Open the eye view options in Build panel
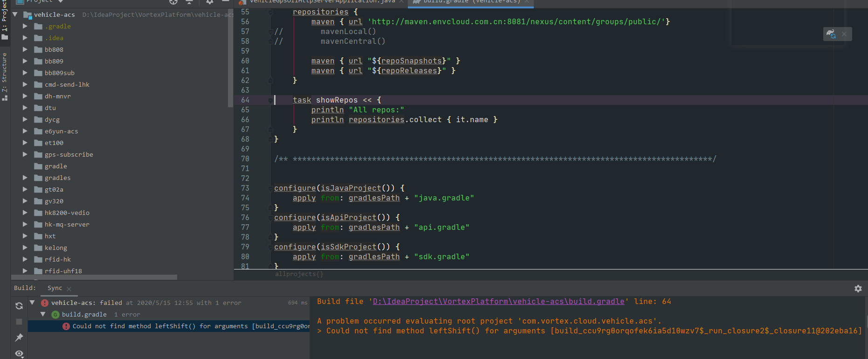Screen dimensions: 868x359 pyautogui.click(x=19, y=353)
